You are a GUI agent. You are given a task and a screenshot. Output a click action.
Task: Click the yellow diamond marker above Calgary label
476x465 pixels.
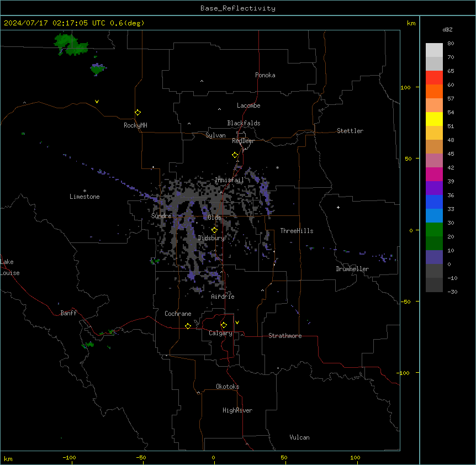click(x=224, y=325)
